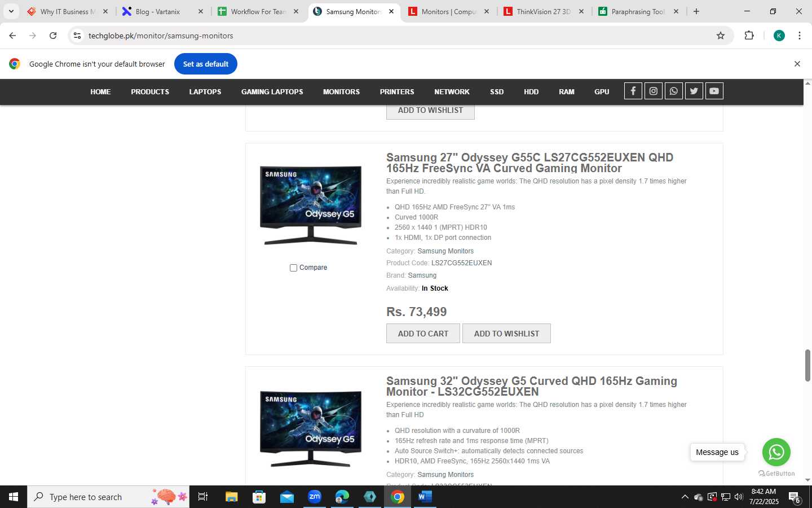
Task: Open the Chrome profile avatar K
Action: (x=779, y=36)
